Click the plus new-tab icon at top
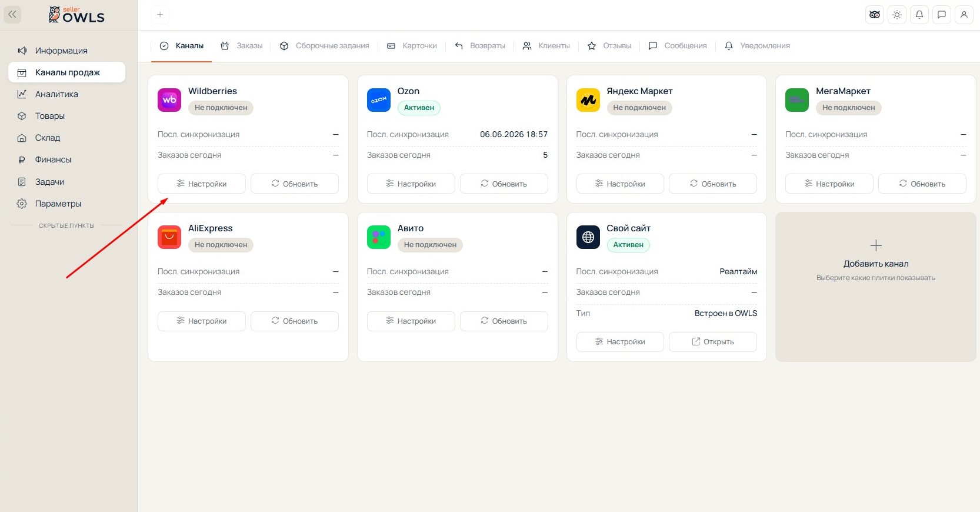This screenshot has width=980, height=512. [160, 15]
